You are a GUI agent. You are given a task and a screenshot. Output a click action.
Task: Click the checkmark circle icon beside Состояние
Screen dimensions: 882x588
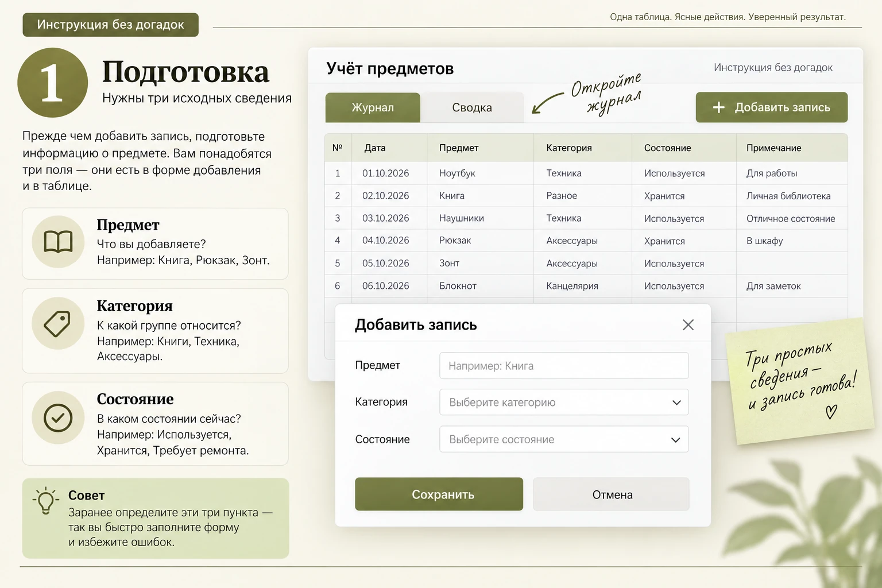[58, 417]
